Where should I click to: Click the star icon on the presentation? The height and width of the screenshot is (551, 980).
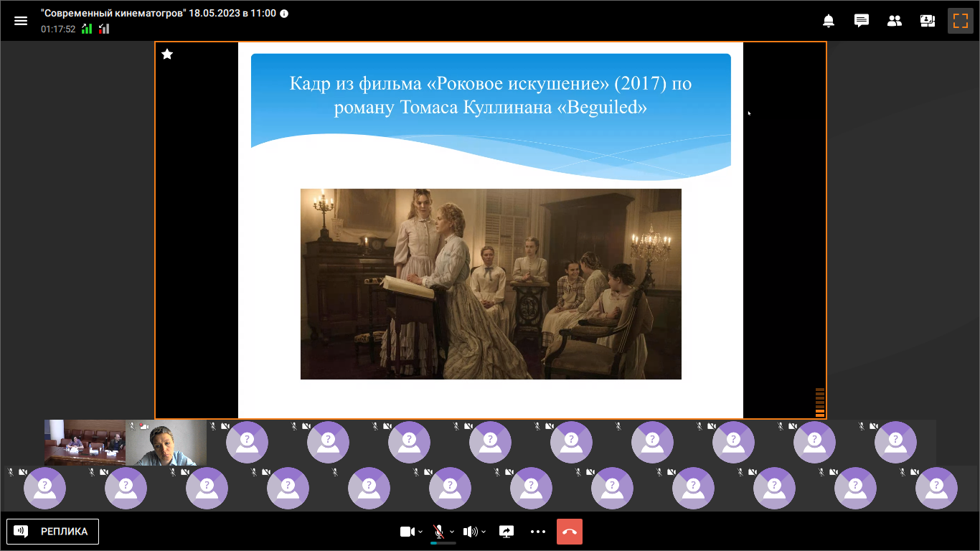tap(167, 54)
